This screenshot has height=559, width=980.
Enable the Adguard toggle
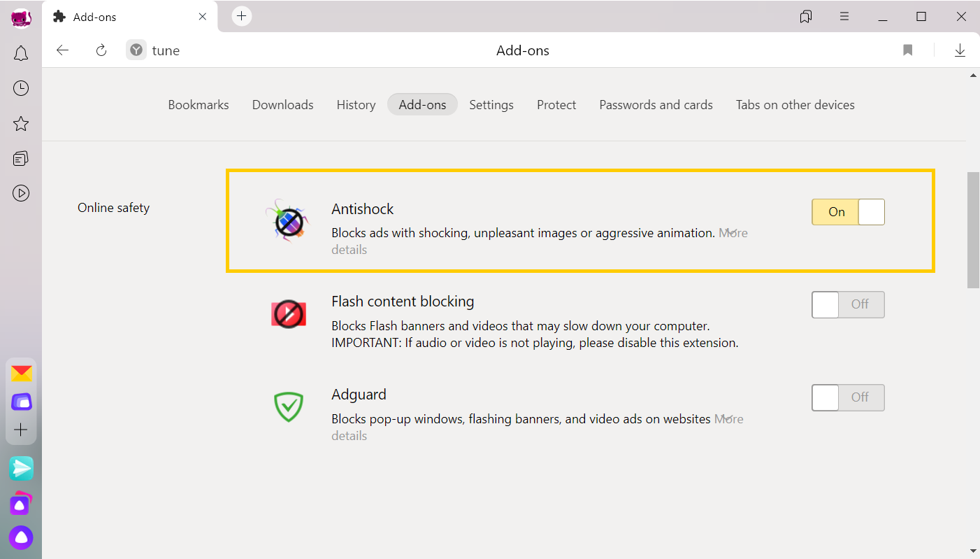click(x=848, y=397)
